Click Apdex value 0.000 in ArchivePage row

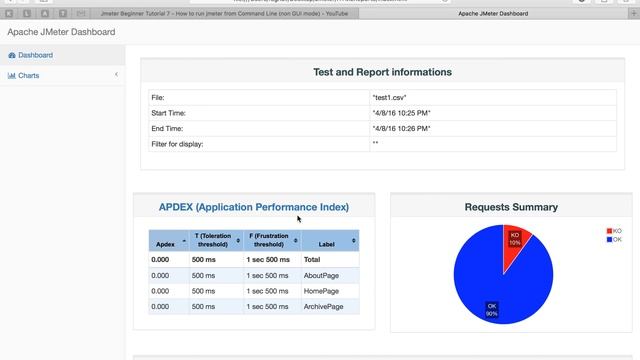pos(160,307)
